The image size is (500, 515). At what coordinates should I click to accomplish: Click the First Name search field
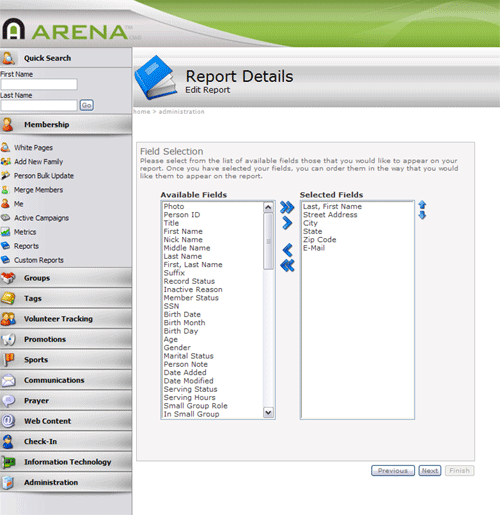click(39, 84)
